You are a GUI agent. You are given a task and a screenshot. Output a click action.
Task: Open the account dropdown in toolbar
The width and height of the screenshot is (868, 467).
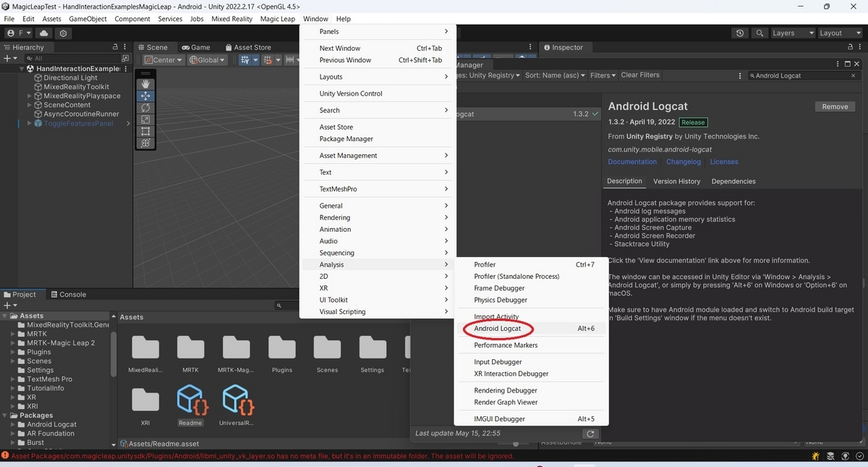(x=19, y=33)
